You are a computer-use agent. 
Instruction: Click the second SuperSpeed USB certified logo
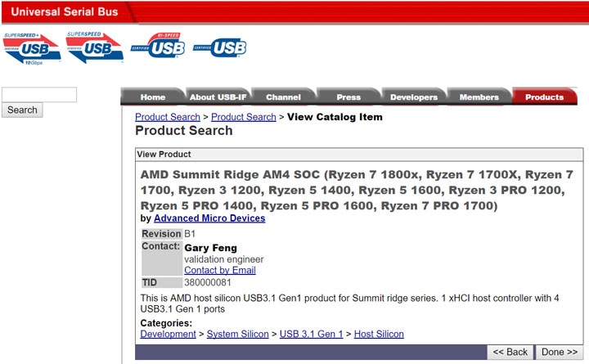pyautogui.click(x=95, y=47)
